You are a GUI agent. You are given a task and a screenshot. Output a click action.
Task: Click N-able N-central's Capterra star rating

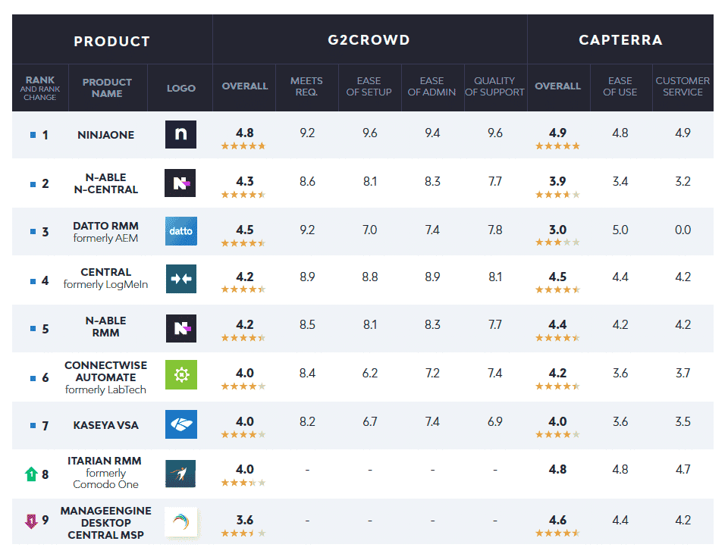(x=557, y=195)
